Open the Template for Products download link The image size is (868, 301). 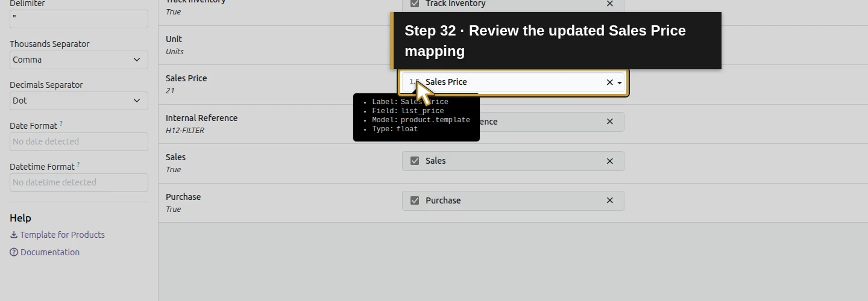(57, 235)
